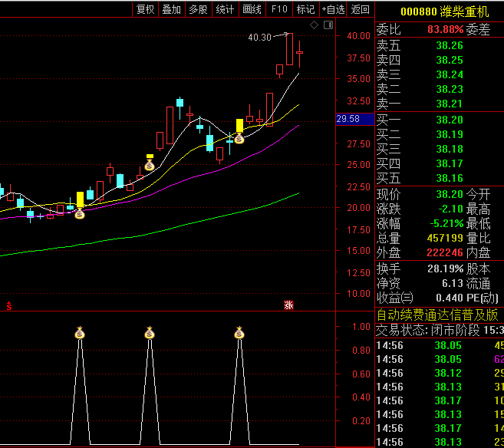504x448 pixels.
Task: Select the 多股 multi-stock view
Action: pos(198,9)
